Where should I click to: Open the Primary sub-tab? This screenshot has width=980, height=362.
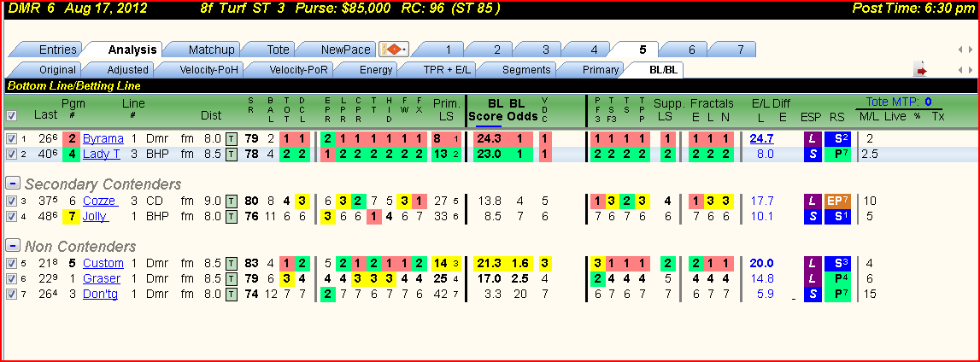click(600, 70)
